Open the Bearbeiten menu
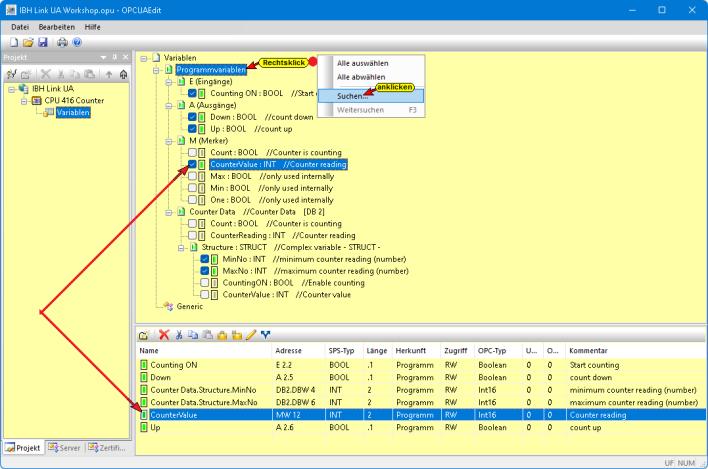The image size is (708, 469). (x=57, y=27)
